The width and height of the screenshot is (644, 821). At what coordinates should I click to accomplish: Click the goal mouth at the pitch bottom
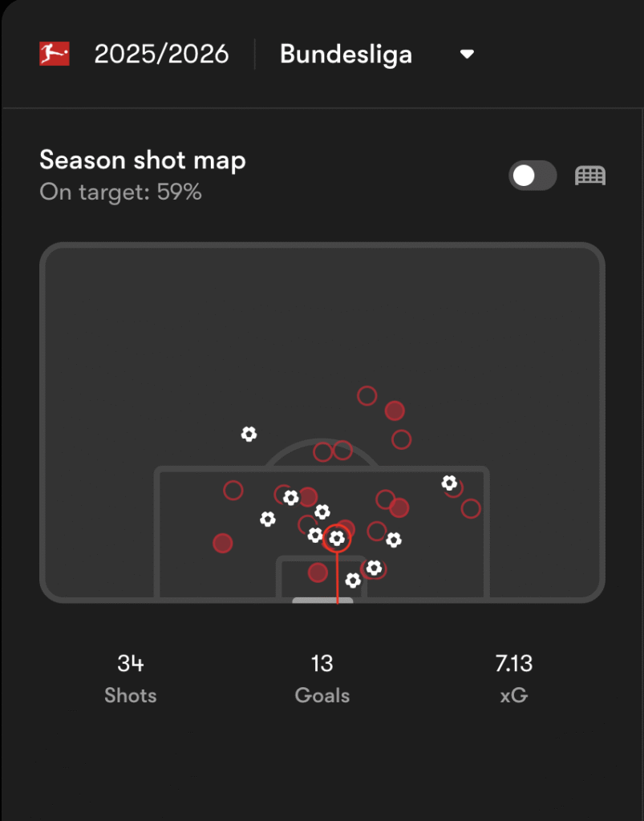(322, 600)
